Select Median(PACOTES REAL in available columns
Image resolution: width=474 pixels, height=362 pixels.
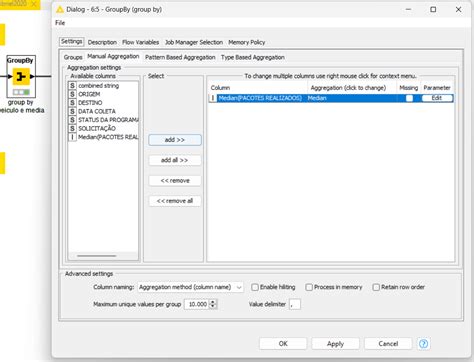pyautogui.click(x=103, y=137)
